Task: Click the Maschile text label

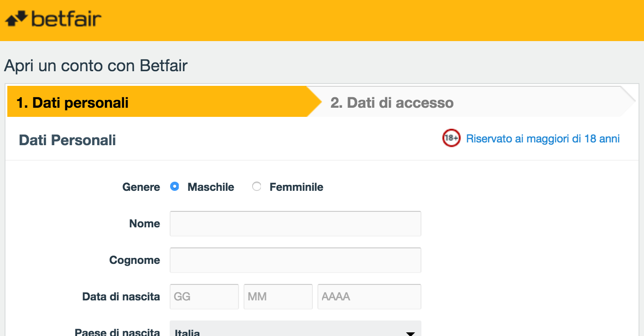Action: (x=211, y=187)
